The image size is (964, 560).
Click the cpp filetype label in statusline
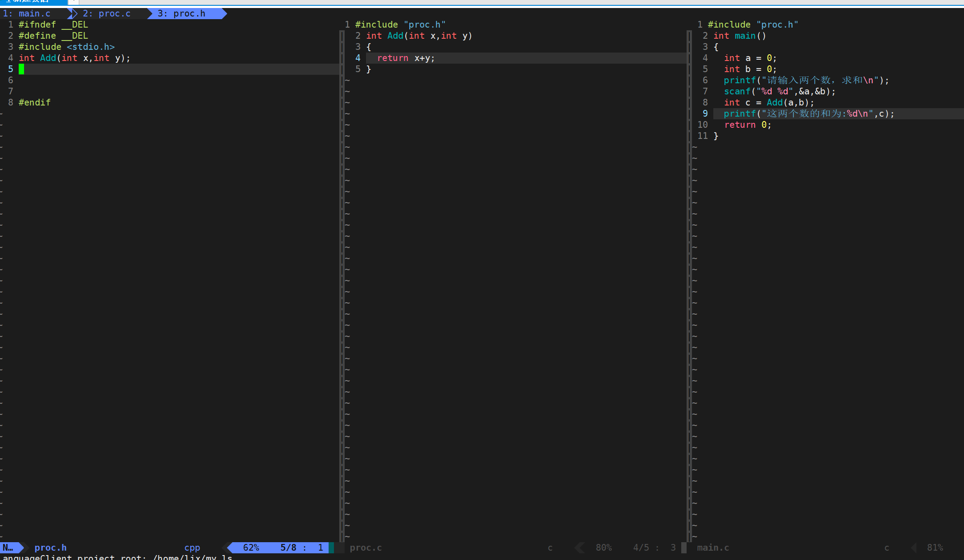[x=192, y=548]
